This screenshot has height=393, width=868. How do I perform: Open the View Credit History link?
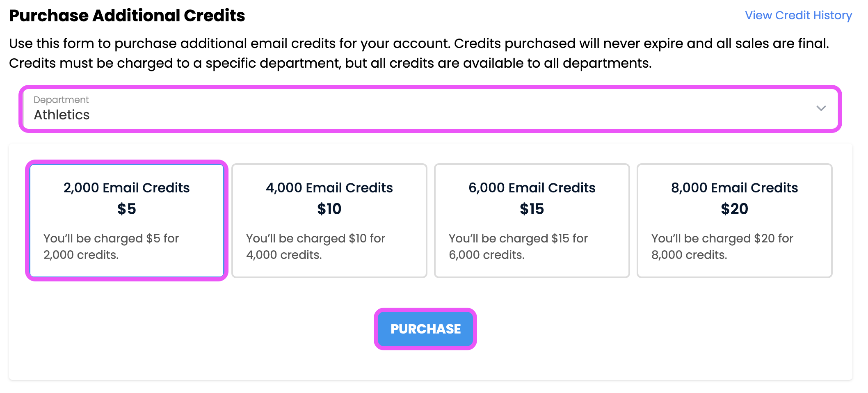798,16
